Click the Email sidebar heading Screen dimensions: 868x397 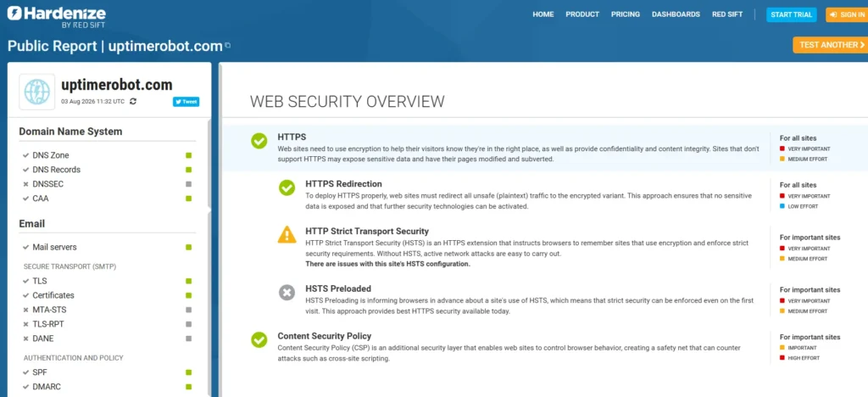32,224
